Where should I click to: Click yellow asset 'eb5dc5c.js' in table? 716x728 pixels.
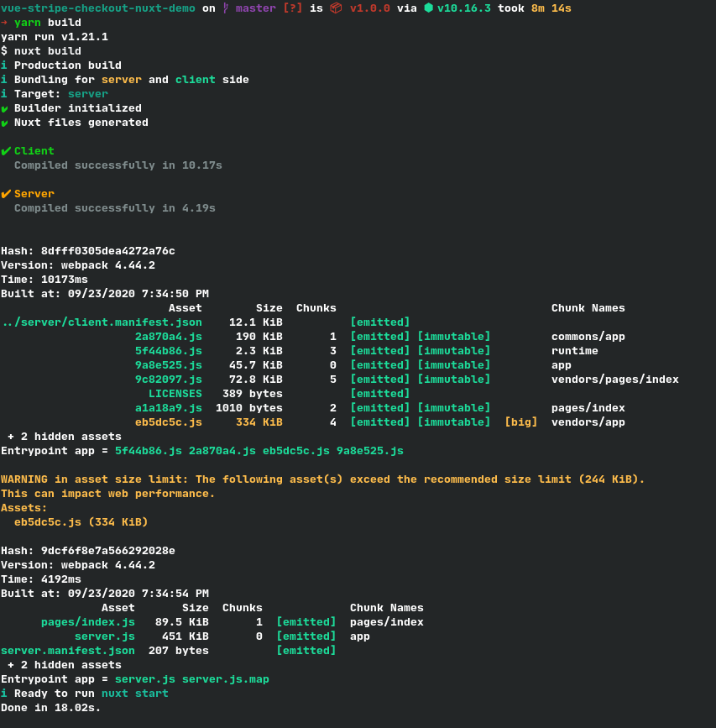pos(169,422)
